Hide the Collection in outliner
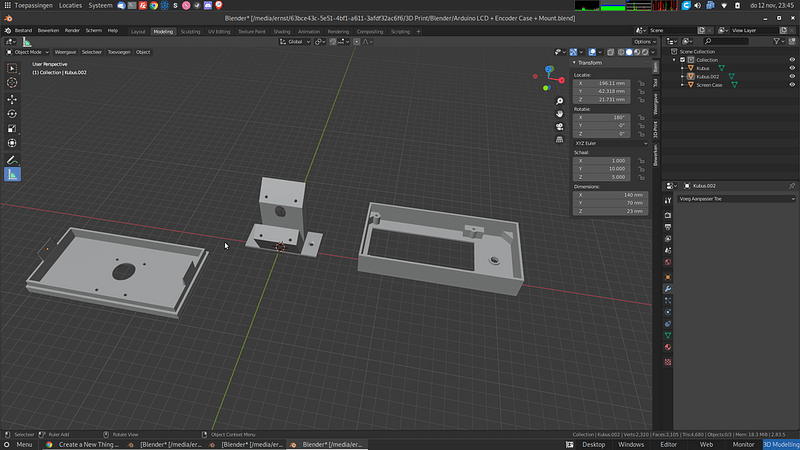The image size is (800, 450). (x=792, y=60)
